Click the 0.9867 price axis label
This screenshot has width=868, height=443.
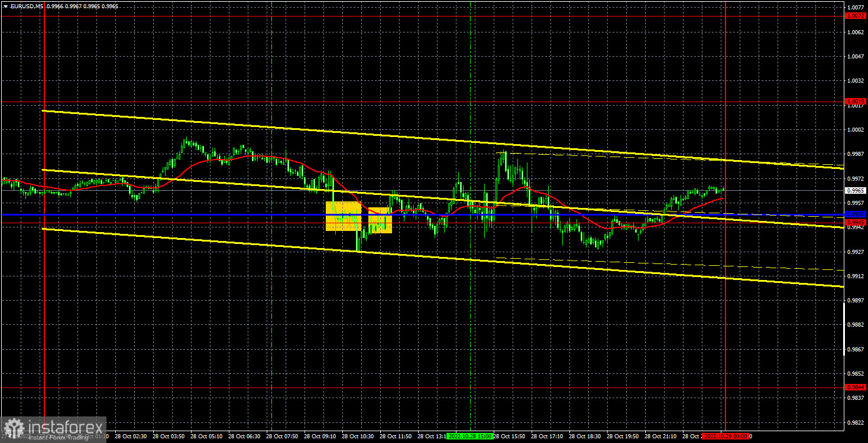click(x=856, y=349)
